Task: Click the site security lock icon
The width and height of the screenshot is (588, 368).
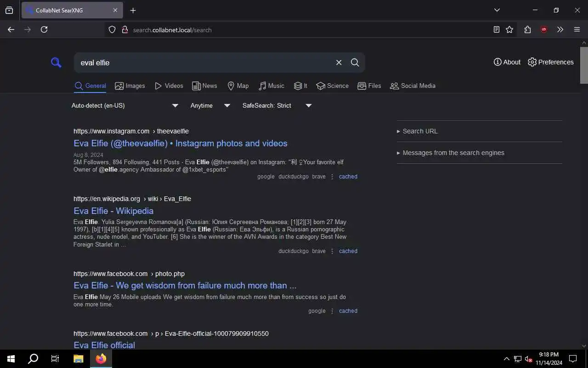Action: click(x=124, y=29)
